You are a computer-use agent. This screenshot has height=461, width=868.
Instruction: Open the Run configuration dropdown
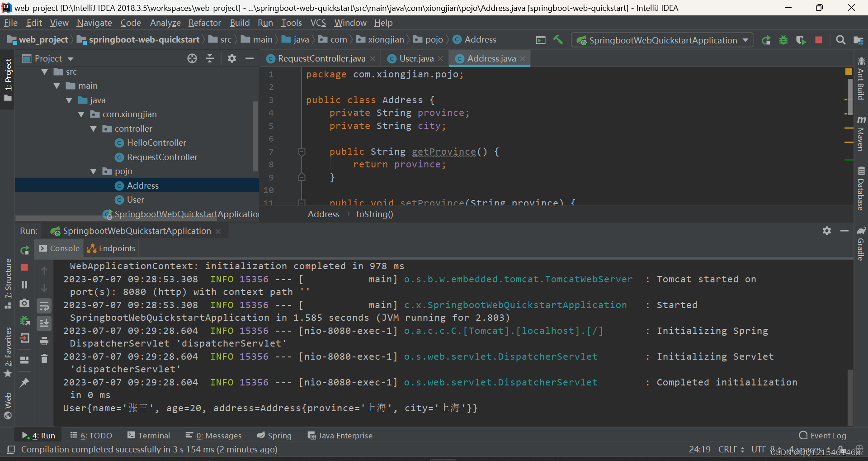coord(662,40)
